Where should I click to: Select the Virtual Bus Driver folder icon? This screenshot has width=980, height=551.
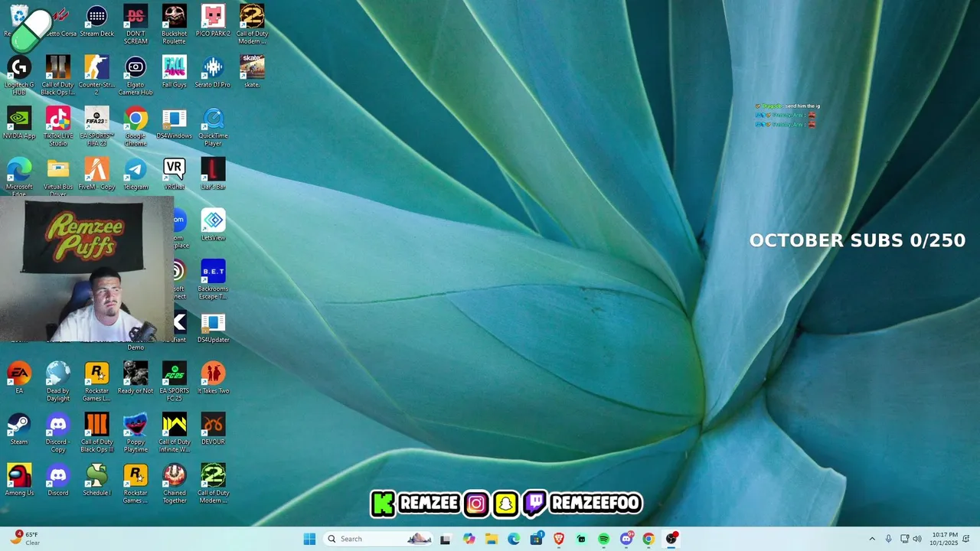tap(58, 178)
